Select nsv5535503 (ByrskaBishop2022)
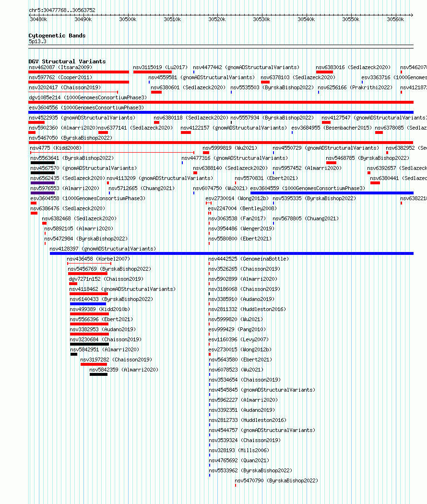The width and height of the screenshot is (427, 504). [272, 87]
